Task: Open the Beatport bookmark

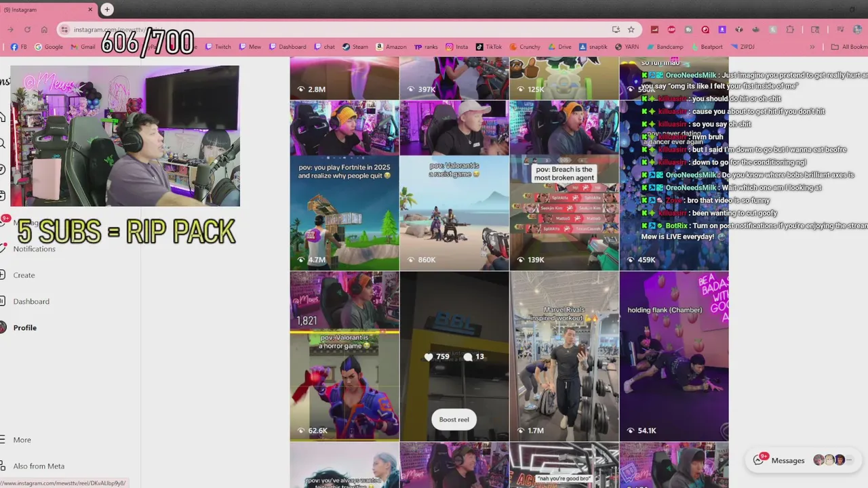Action: pyautogui.click(x=707, y=47)
